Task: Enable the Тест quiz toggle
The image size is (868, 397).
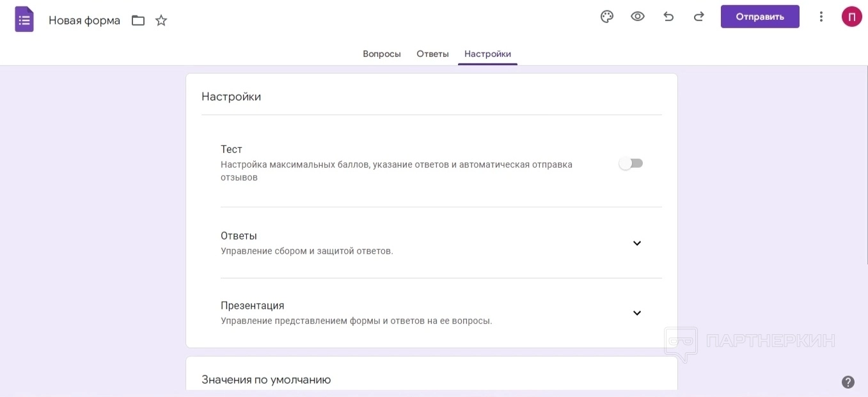Action: [631, 163]
